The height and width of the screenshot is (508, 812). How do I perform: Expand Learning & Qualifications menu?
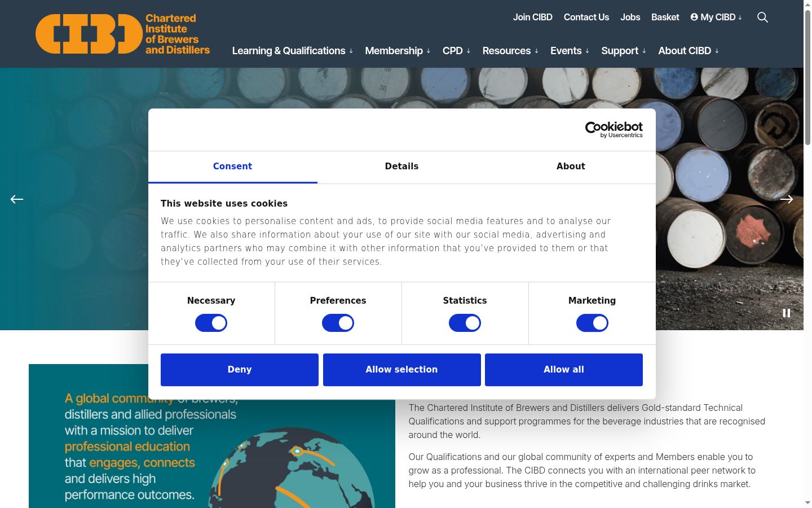coord(292,51)
